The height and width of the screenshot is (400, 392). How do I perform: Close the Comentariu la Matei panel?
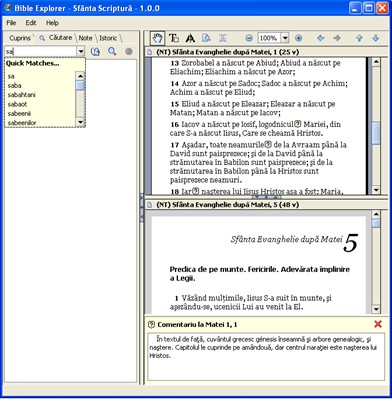[378, 324]
